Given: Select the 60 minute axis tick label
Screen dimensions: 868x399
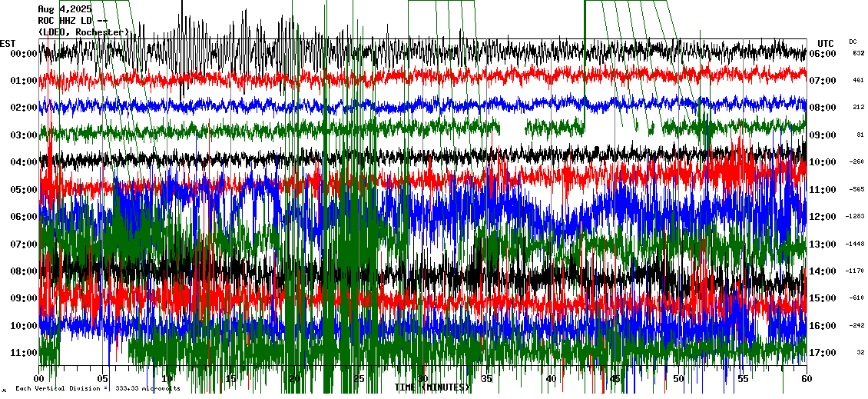Looking at the screenshot, I should click(x=806, y=379).
